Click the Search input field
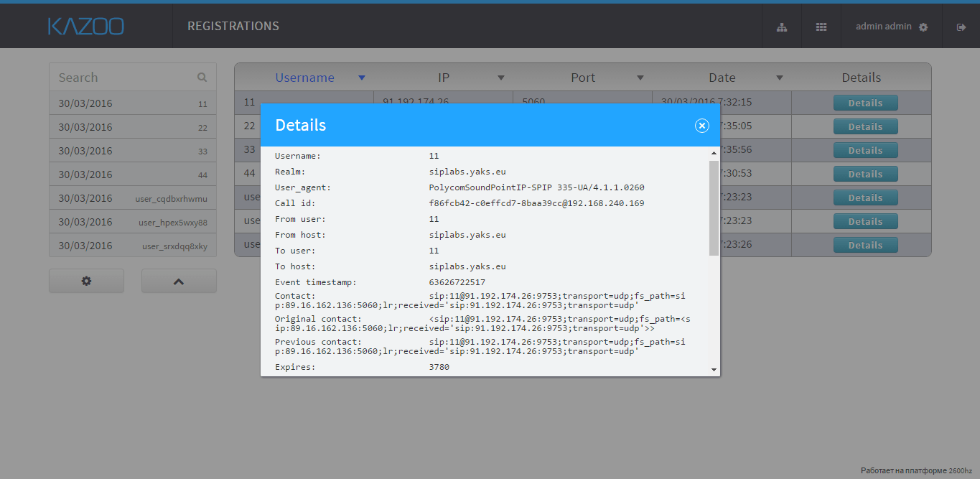The image size is (980, 479). pyautogui.click(x=122, y=78)
